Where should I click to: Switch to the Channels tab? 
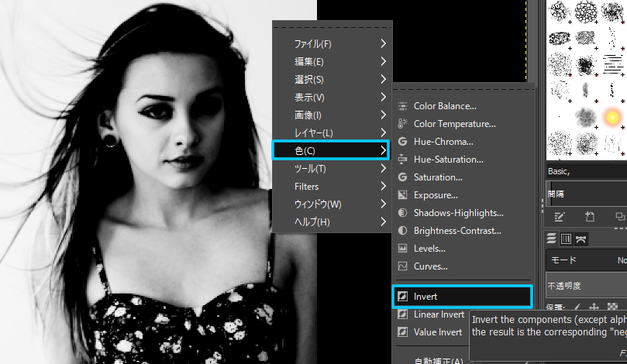(566, 239)
